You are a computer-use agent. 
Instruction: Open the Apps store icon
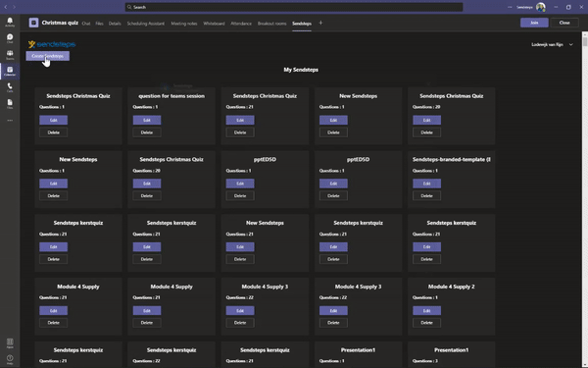tap(10, 342)
